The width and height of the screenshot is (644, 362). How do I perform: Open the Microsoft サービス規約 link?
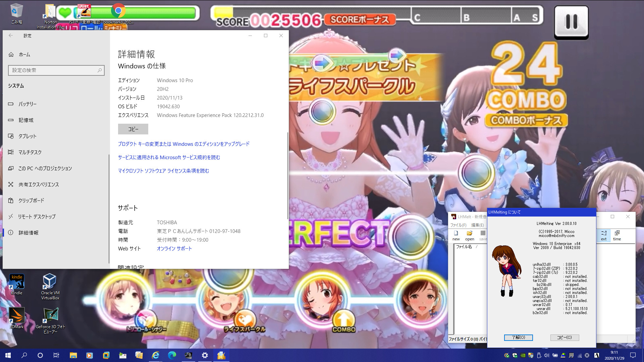click(169, 157)
